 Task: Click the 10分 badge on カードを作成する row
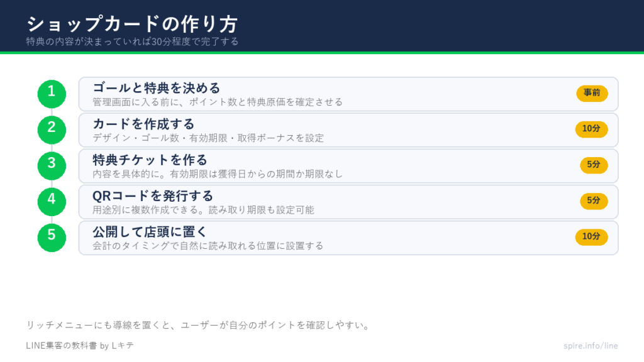pyautogui.click(x=591, y=129)
